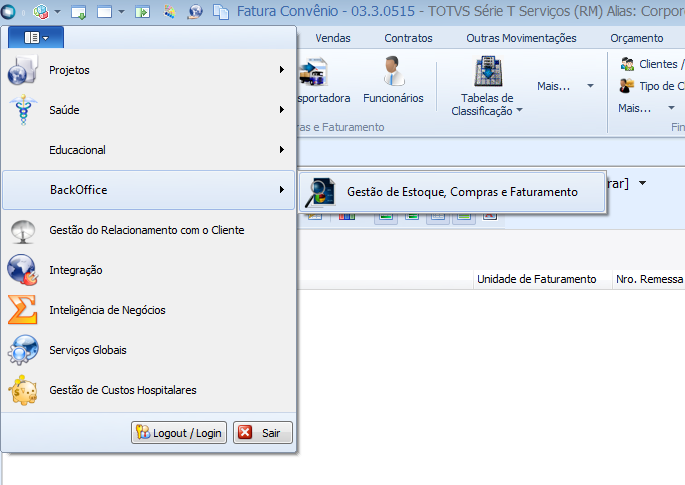The width and height of the screenshot is (685, 485).
Task: Click the TOTVS application orb icon
Action: coord(8,12)
